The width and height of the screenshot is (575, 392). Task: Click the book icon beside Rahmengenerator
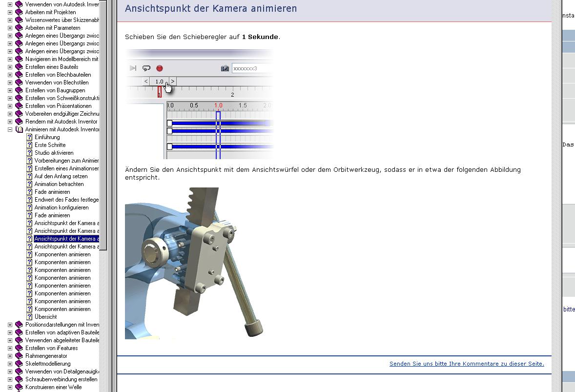coord(19,356)
